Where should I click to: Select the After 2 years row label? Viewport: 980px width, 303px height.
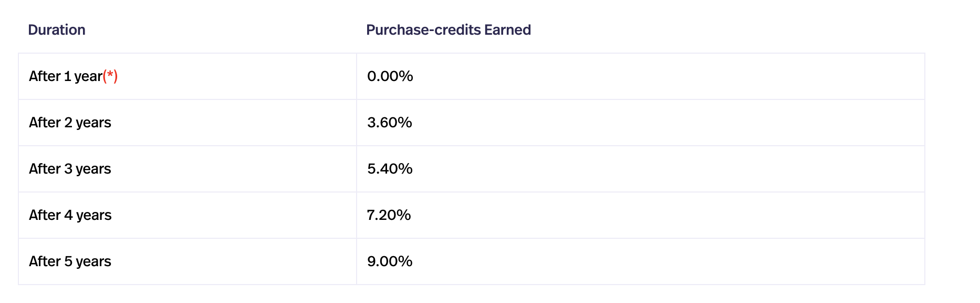pyautogui.click(x=70, y=123)
